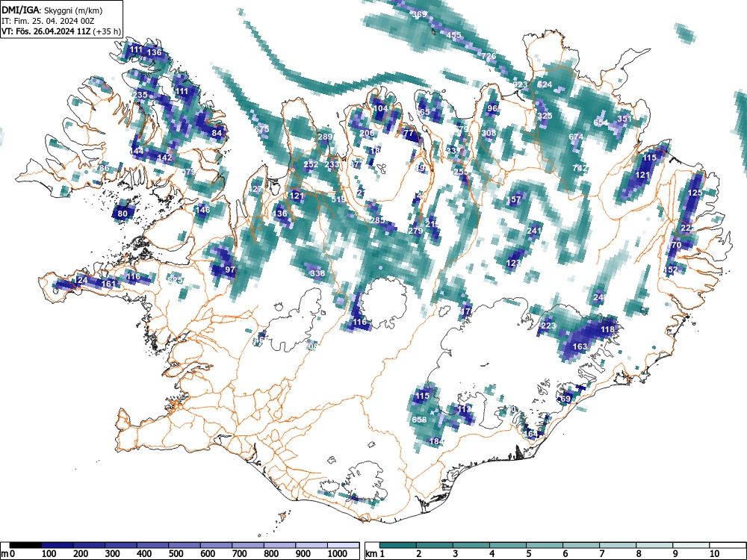Click the 157 visibility value on the map
This screenshot has width=747, height=560.
[x=514, y=199]
